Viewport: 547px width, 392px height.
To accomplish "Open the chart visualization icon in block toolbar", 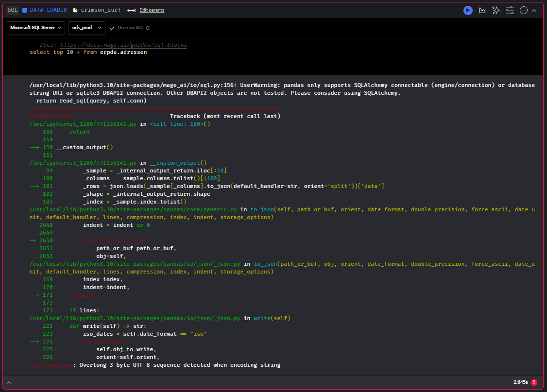I will click(482, 10).
